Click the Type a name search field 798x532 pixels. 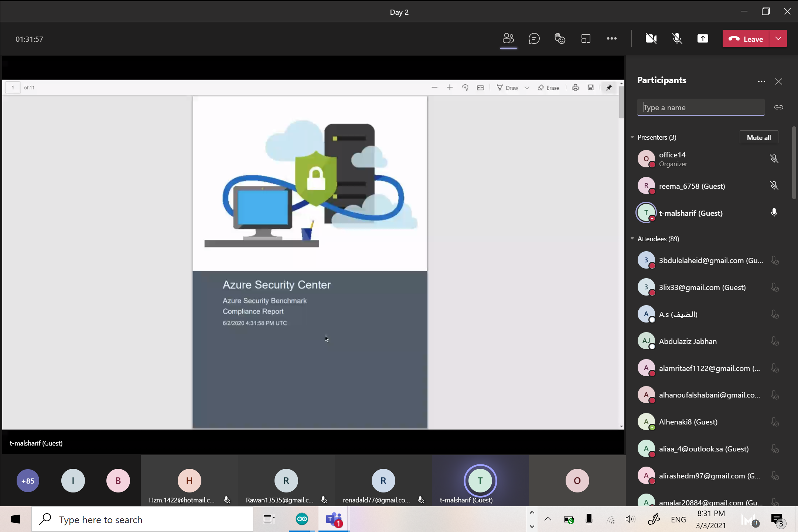pyautogui.click(x=700, y=108)
